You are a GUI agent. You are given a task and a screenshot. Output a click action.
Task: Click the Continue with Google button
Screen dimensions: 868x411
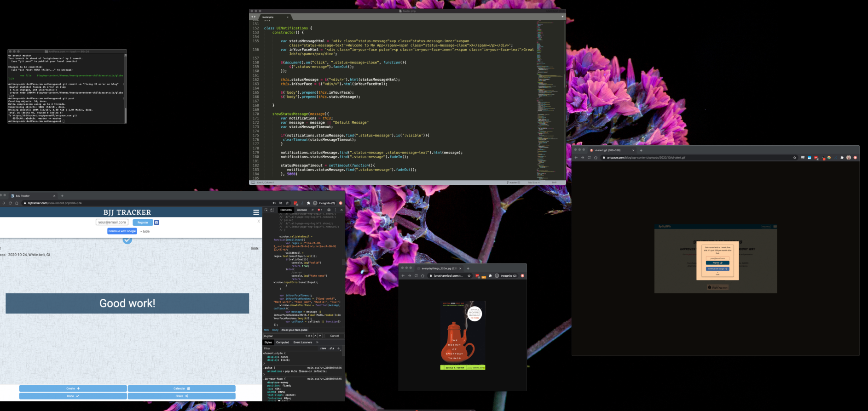point(122,231)
